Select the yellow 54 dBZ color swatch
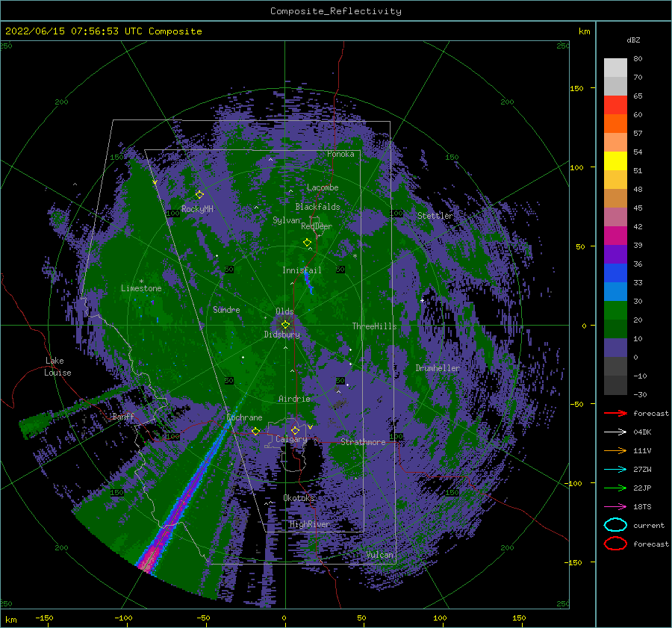The width and height of the screenshot is (672, 628). (x=615, y=161)
